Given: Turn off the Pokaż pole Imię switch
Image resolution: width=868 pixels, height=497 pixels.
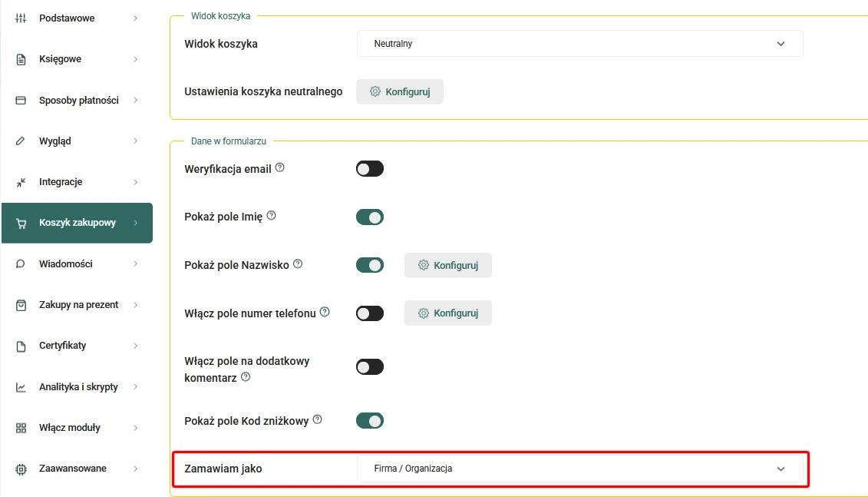Looking at the screenshot, I should pyautogui.click(x=370, y=217).
